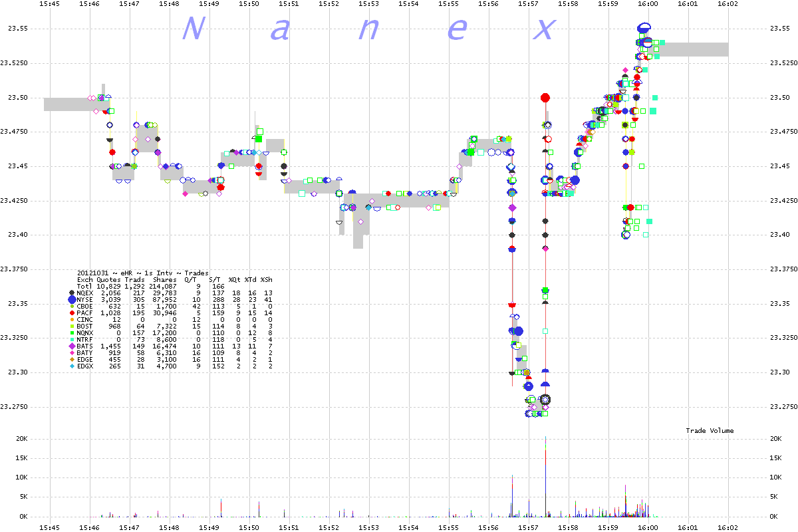The height and width of the screenshot is (532, 798).
Task: Select the NQEX shares value 29,783
Action: 165,293
